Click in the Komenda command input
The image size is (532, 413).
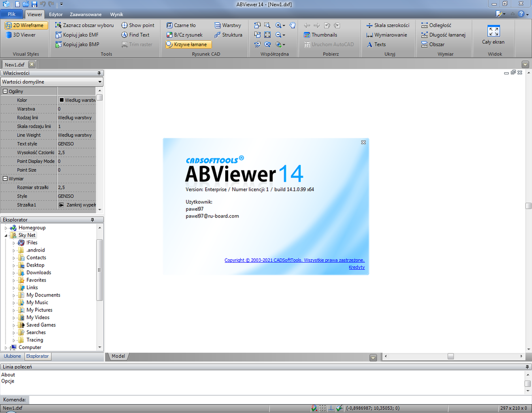pyautogui.click(x=280, y=400)
